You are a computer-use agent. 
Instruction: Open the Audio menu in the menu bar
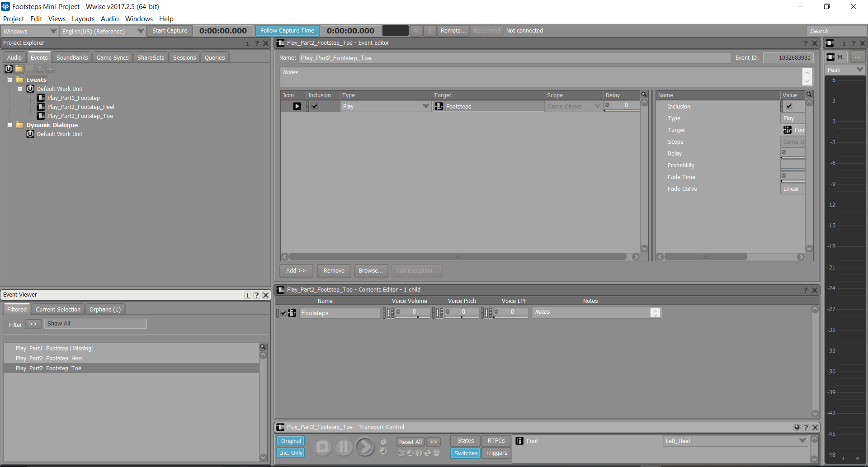coord(110,19)
